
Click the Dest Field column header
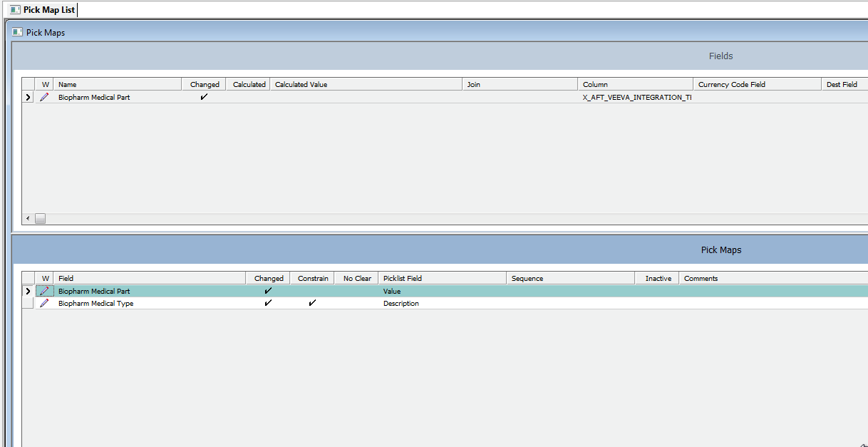(844, 84)
